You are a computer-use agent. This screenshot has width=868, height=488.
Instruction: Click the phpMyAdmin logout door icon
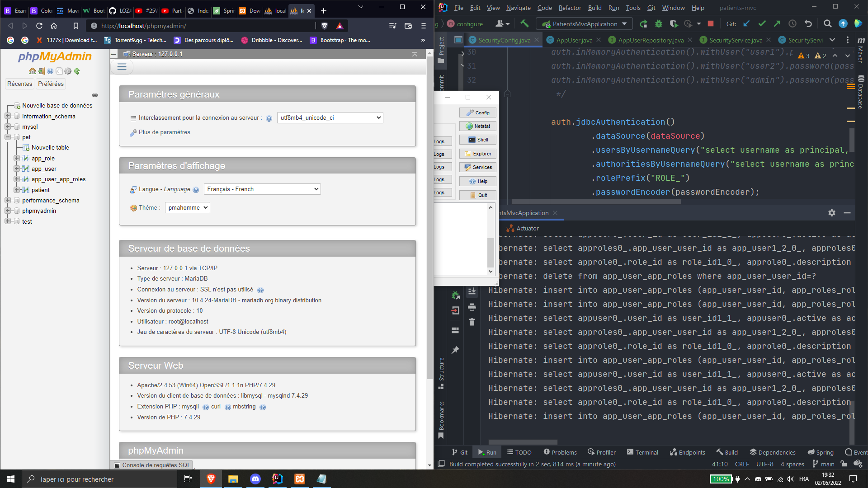42,71
